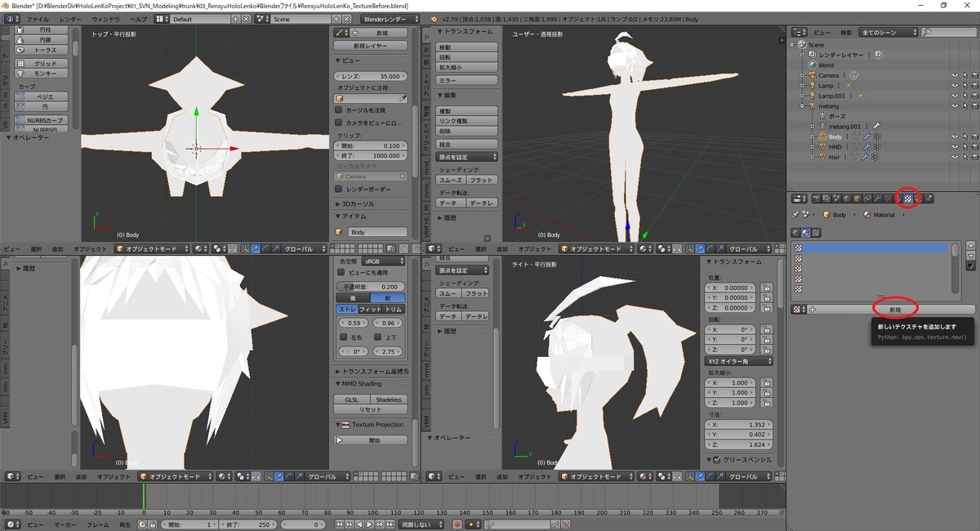Click the 新規 button to add new texture
Viewport: 980px width, 531px height.
pyautogui.click(x=895, y=310)
